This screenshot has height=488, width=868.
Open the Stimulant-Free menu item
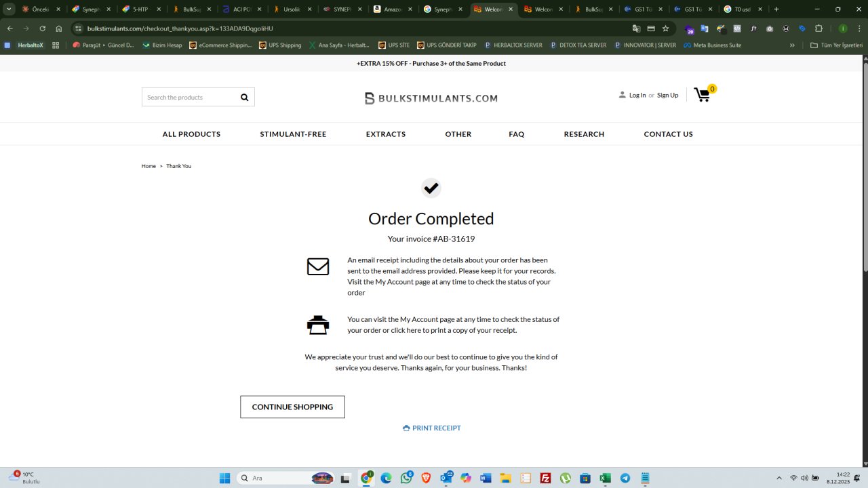(293, 134)
